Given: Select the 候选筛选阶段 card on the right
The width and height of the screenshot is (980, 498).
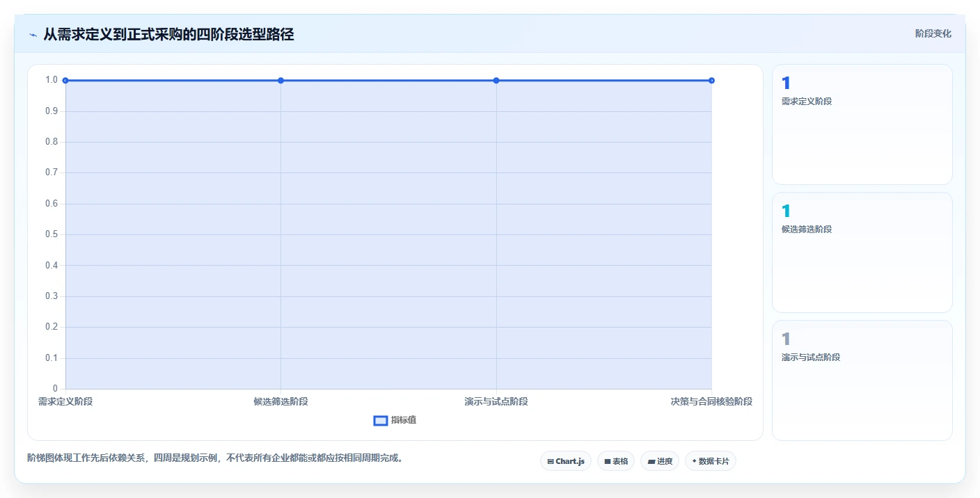Looking at the screenshot, I should coord(862,252).
